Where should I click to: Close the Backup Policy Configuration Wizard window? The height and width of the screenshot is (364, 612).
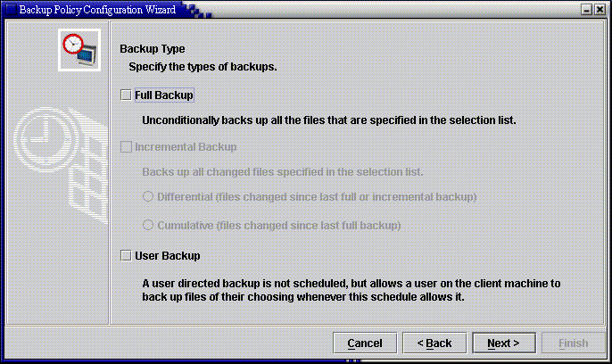pyautogui.click(x=600, y=9)
